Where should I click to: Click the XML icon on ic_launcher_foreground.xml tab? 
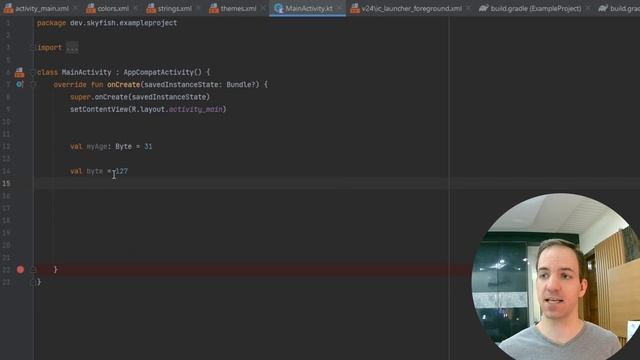pos(355,8)
